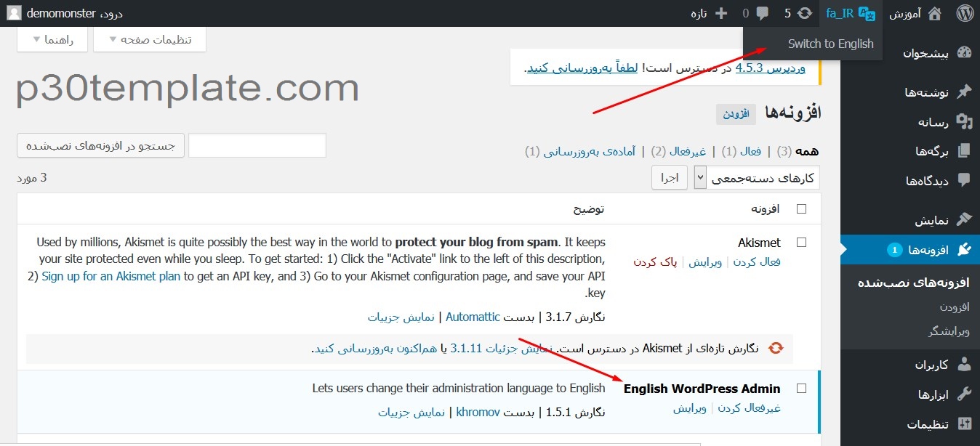The width and height of the screenshot is (980, 446).
Task: Tick the Akismet plugin checkbox
Action: point(801,242)
